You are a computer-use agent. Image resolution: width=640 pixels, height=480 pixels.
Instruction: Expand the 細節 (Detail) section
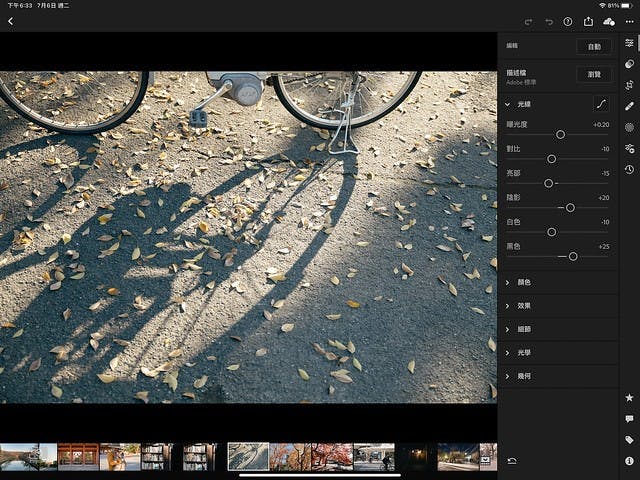[x=508, y=329]
